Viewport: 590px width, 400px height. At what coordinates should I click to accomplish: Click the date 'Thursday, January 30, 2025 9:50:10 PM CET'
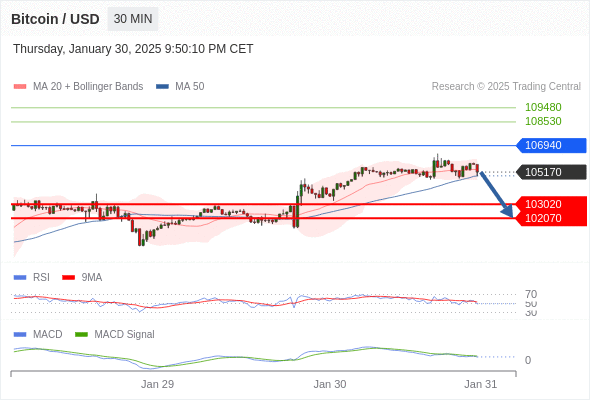pyautogui.click(x=133, y=49)
